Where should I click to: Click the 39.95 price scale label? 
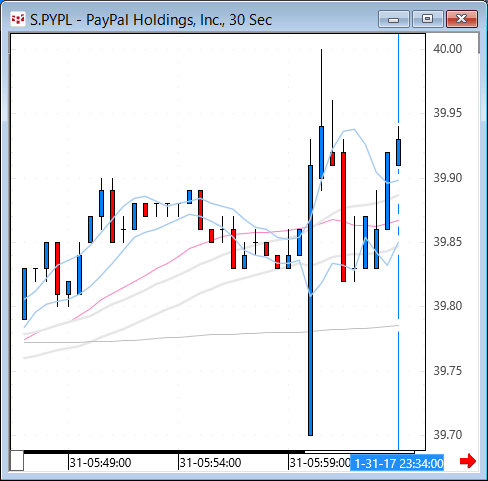(x=448, y=113)
